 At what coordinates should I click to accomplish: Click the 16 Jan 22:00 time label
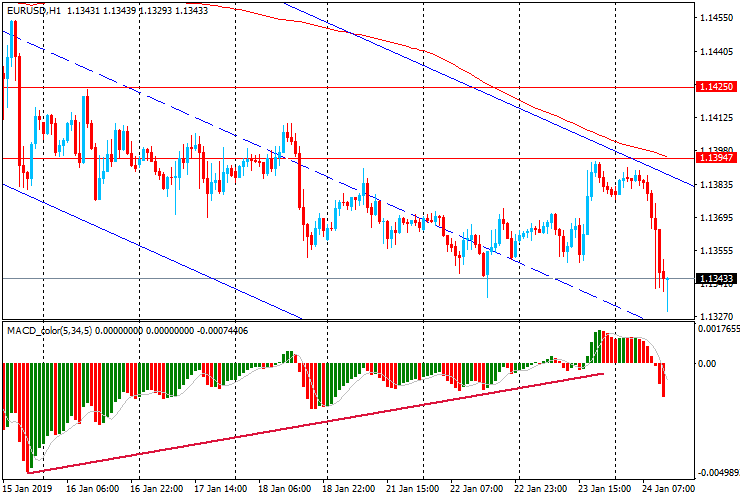[x=157, y=488]
